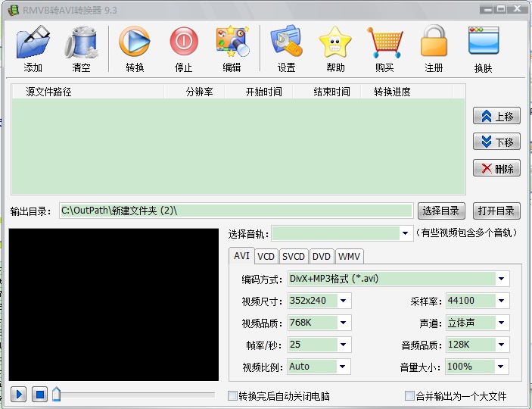Expand the 编码方式 encoding format dropdown
This screenshot has height=409, width=532.
[502, 279]
